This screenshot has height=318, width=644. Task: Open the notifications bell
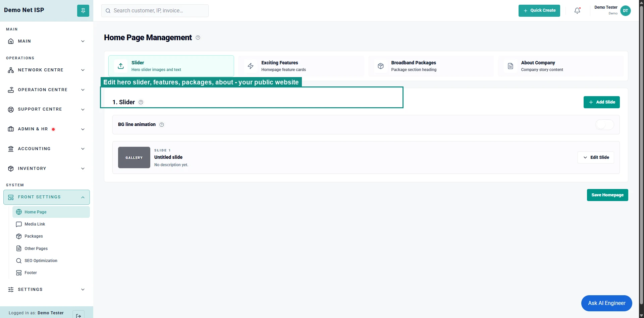577,11
